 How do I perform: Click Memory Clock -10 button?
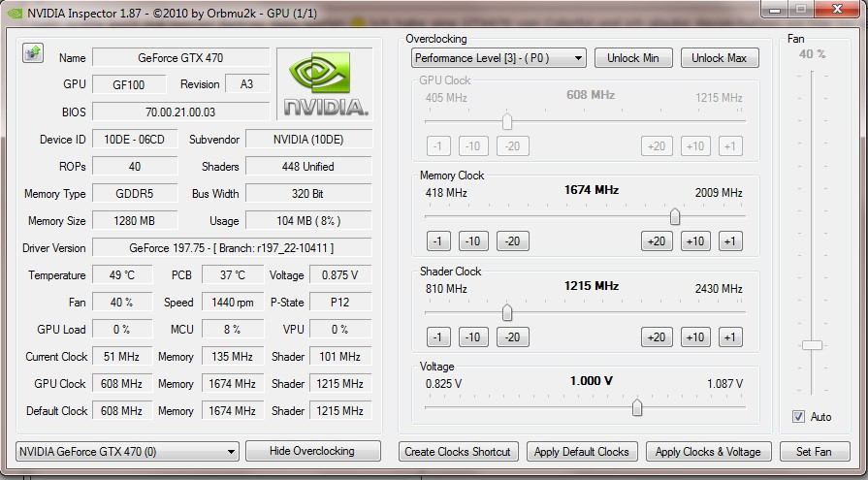coord(473,241)
